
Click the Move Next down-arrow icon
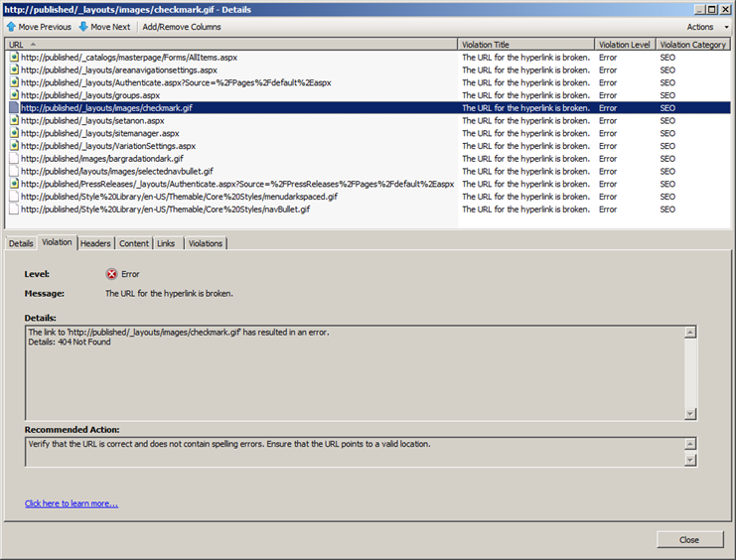coord(83,27)
